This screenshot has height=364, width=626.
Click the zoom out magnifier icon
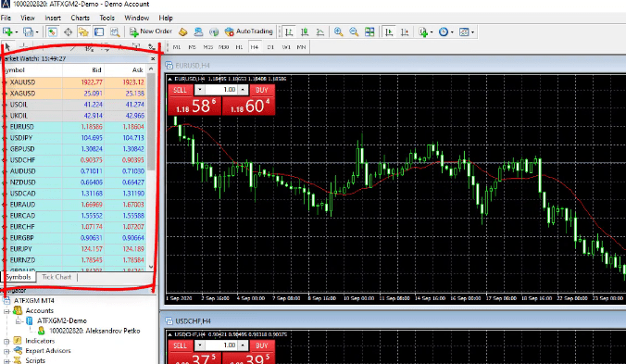[354, 31]
